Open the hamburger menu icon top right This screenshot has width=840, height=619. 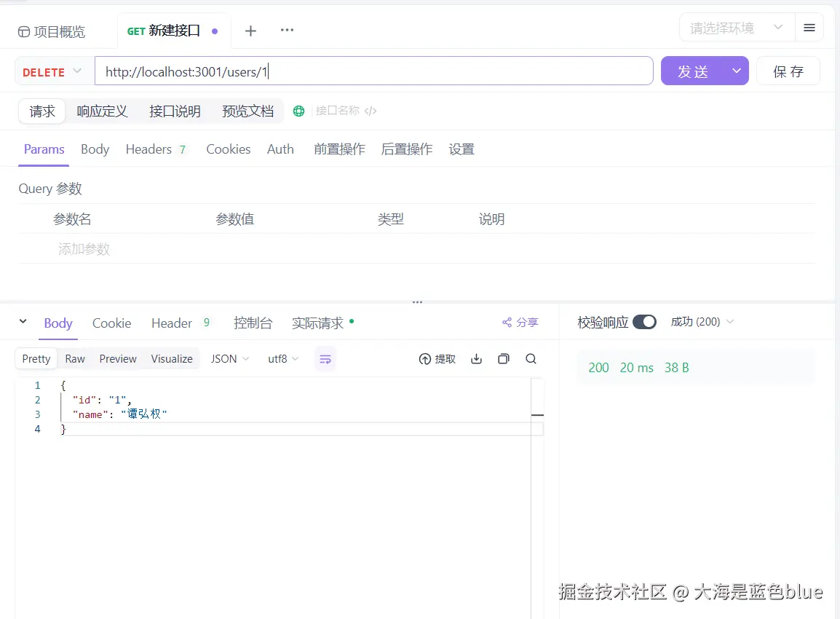809,28
